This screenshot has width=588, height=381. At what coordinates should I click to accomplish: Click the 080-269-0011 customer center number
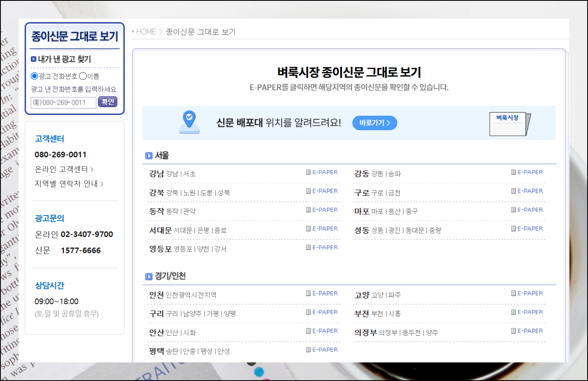pos(61,155)
